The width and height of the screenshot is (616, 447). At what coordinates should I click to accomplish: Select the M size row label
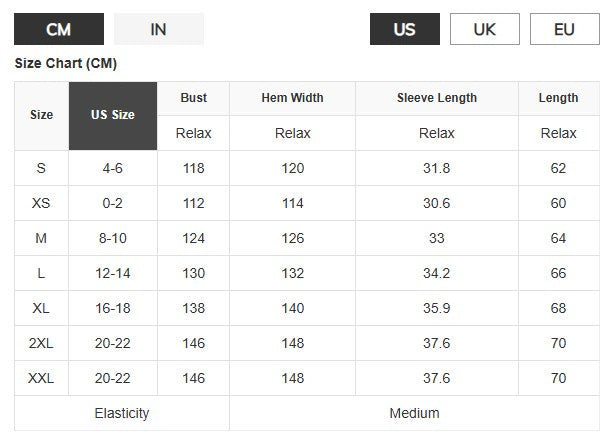pyautogui.click(x=41, y=238)
